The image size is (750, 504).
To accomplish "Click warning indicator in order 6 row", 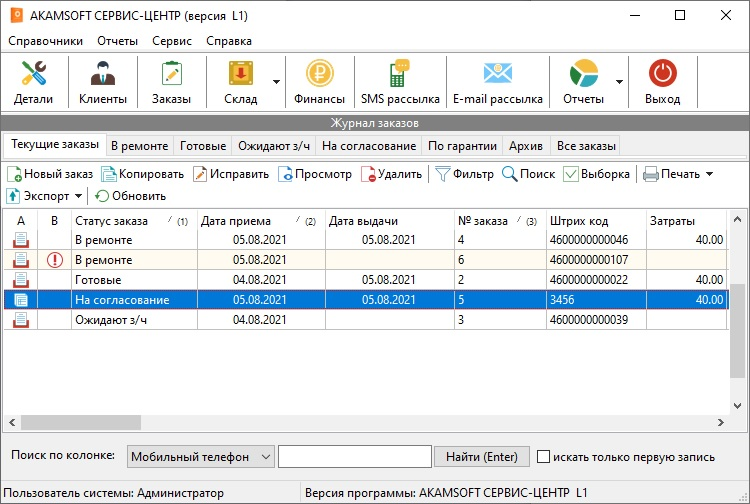I will pyautogui.click(x=55, y=260).
